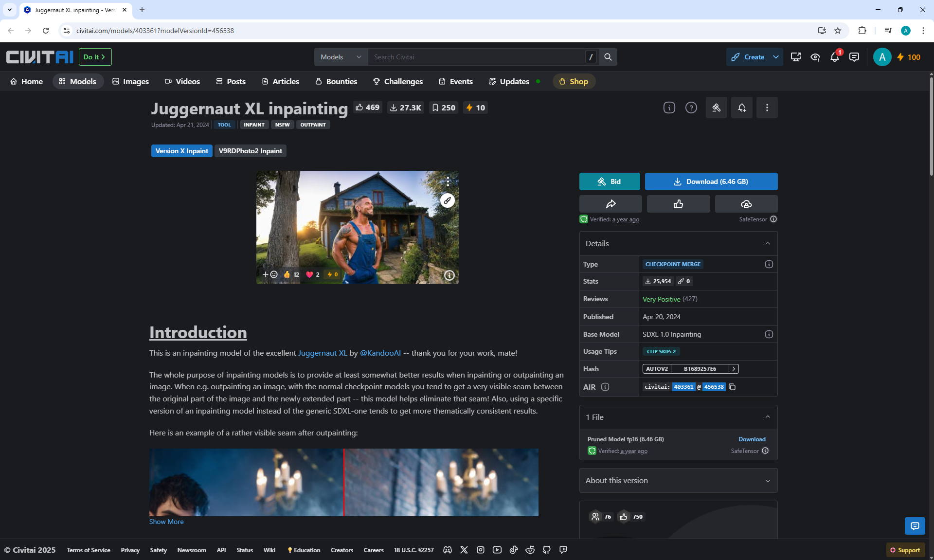Collapse the Details panel
Screen dimensions: 934x560
[768, 243]
